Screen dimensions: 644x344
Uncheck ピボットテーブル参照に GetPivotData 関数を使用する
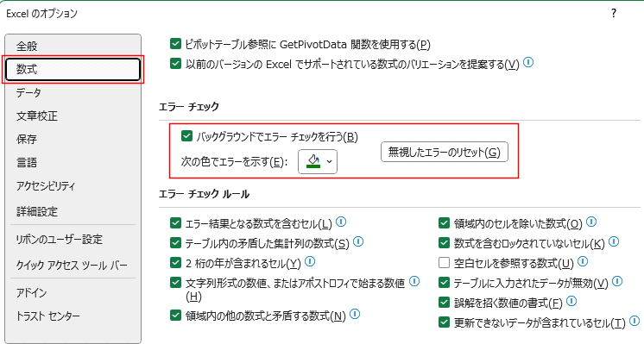pyautogui.click(x=175, y=44)
